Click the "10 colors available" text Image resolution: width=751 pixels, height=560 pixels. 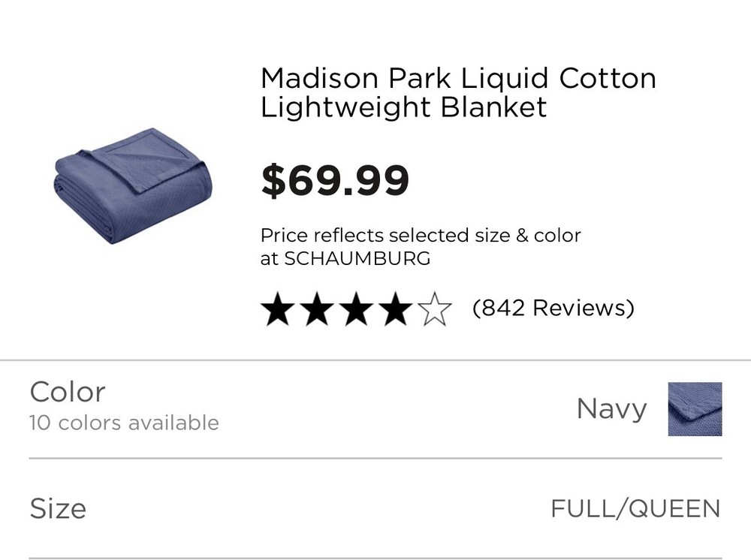[x=124, y=423]
